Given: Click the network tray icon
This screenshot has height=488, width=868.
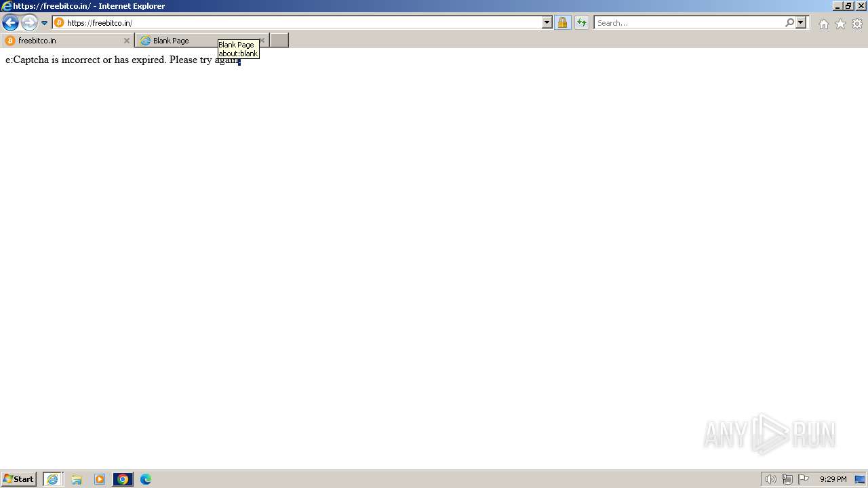Looking at the screenshot, I should pyautogui.click(x=787, y=479).
